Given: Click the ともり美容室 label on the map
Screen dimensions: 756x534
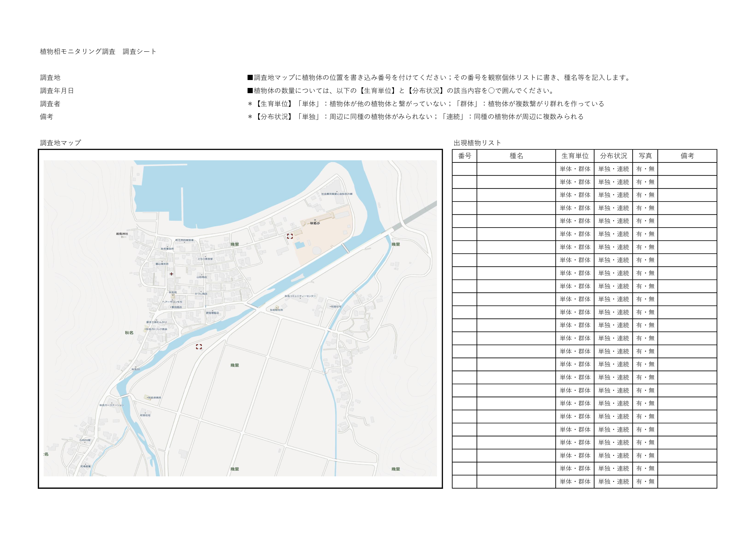Looking at the screenshot, I should click(205, 259).
